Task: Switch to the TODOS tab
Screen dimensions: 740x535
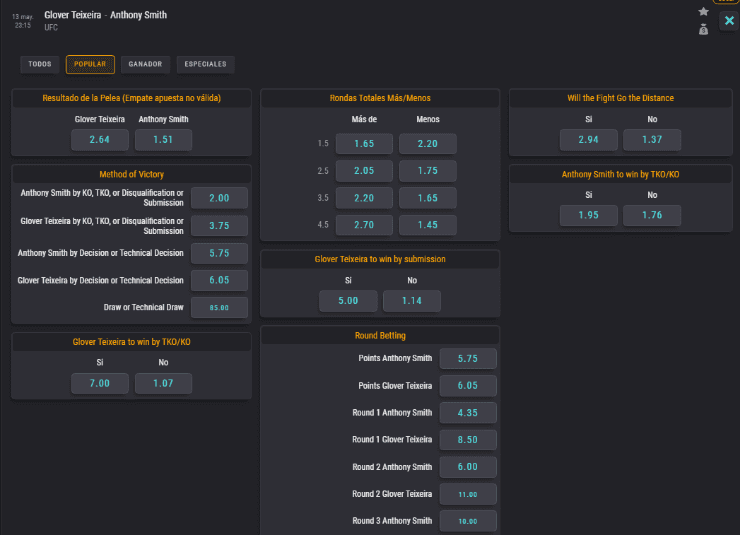Action: [x=40, y=64]
